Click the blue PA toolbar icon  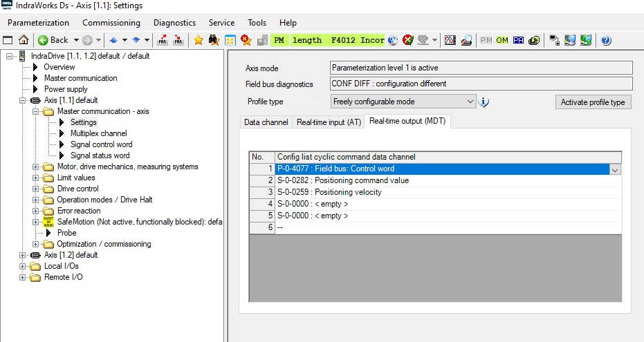pos(517,40)
